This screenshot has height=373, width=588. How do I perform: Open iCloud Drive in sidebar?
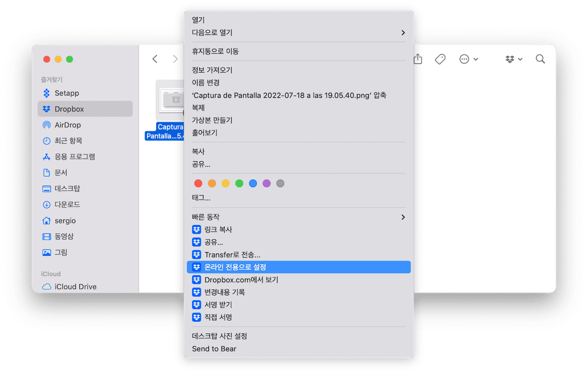point(75,286)
